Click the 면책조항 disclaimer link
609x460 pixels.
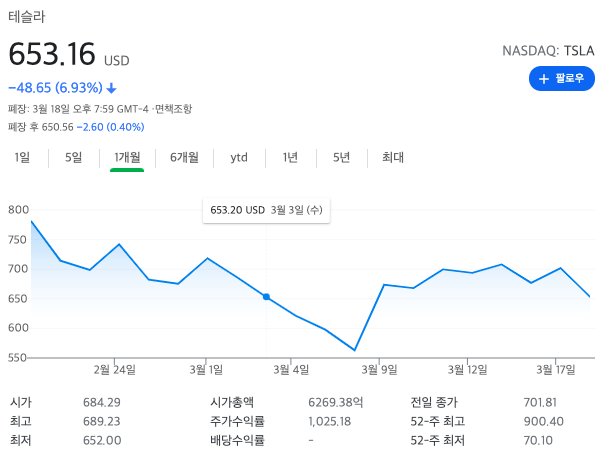173,109
